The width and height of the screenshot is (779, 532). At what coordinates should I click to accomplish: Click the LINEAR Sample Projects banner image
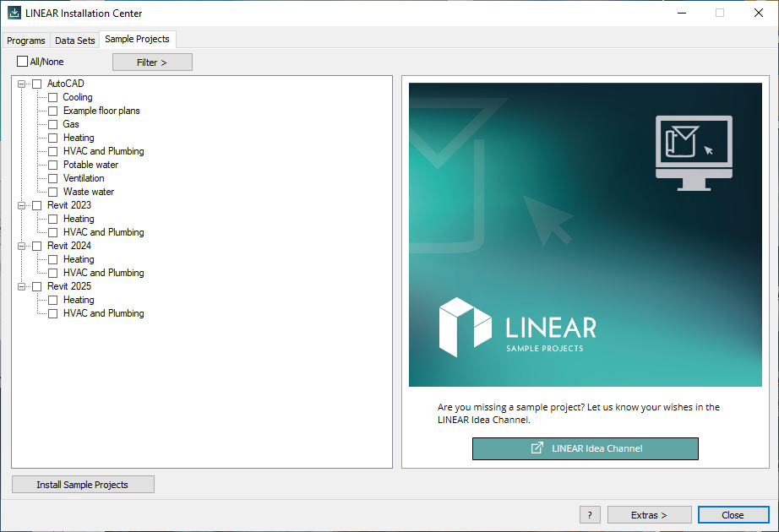click(x=586, y=235)
